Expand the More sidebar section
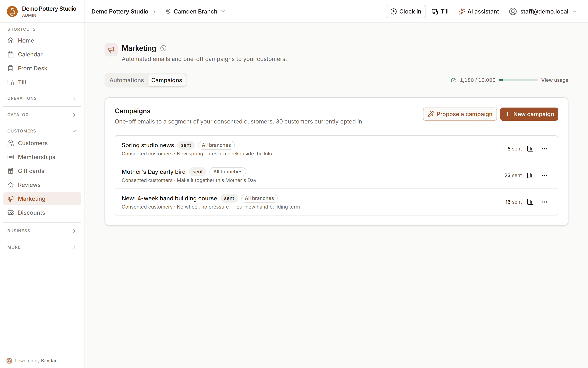Viewport: 588px width, 368px height. pos(42,247)
